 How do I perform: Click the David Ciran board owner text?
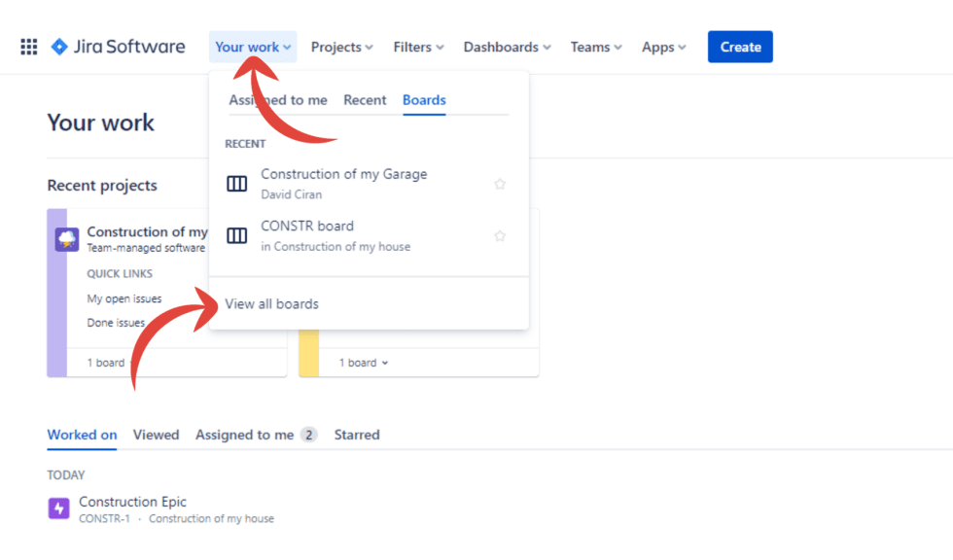point(291,194)
